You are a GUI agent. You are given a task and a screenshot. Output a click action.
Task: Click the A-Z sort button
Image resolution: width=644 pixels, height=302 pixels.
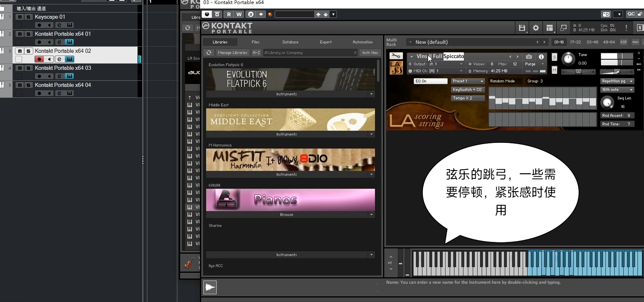click(256, 53)
